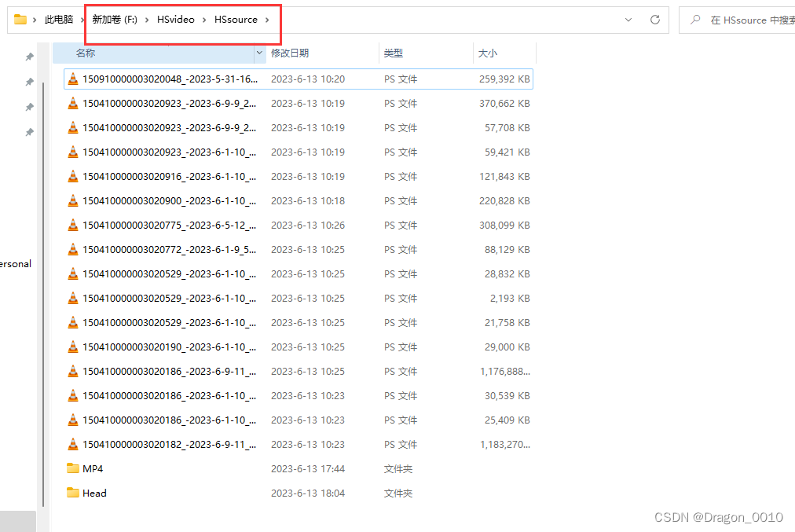This screenshot has height=532, width=795.
Task: Select file name 150910000003020048_-2023-5-31-16...
Action: (170, 79)
